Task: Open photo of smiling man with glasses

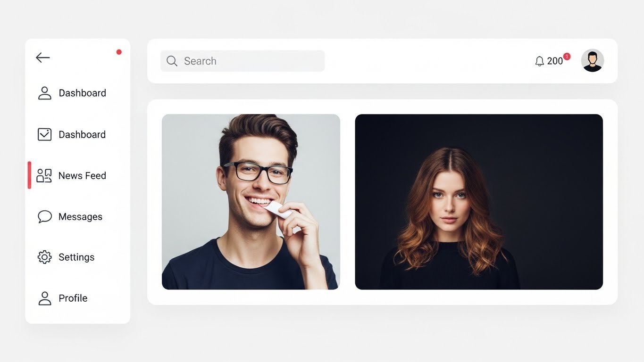Action: click(x=251, y=202)
